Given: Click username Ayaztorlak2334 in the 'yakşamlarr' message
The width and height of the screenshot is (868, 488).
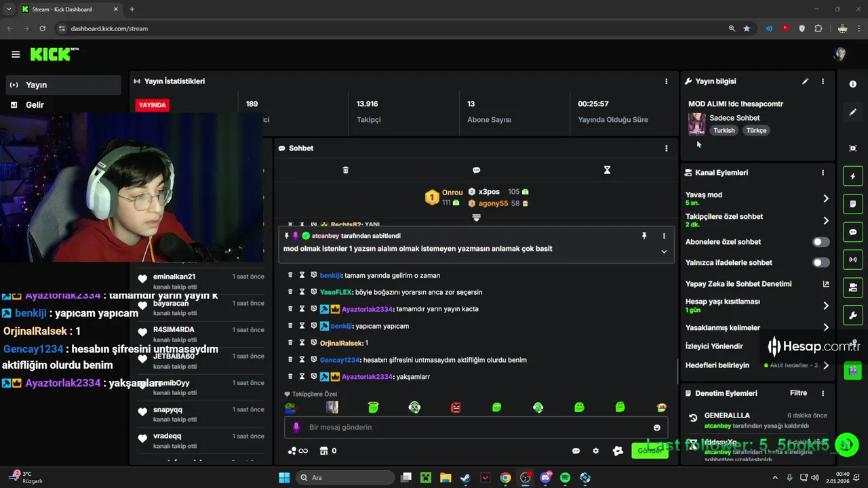Looking at the screenshot, I should click(367, 377).
